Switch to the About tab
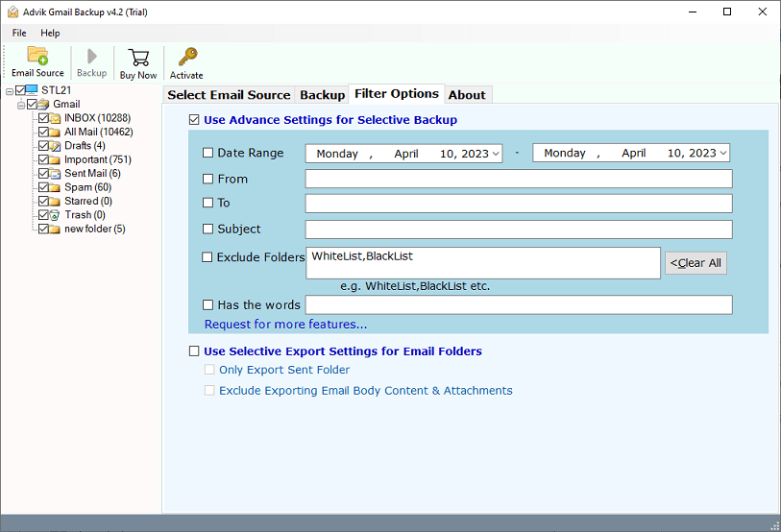This screenshot has height=532, width=781. click(x=467, y=95)
